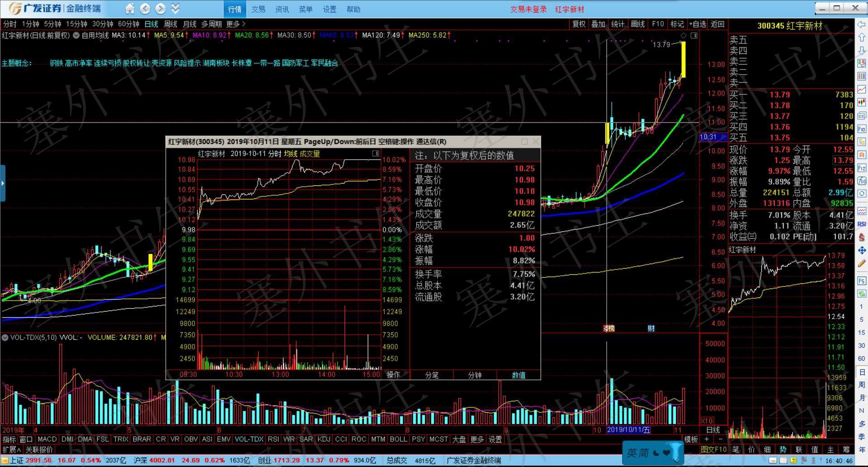The width and height of the screenshot is (868, 467).
Task: Click sidebar up arrow icon
Action: [x=862, y=38]
